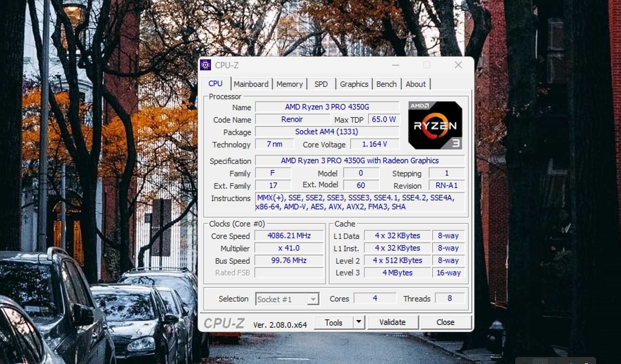Switch to the Graphics tab
Viewport: 621px width, 364px height.
[x=354, y=84]
